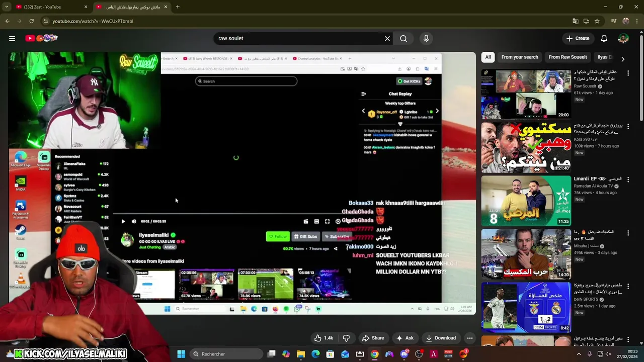Toggle microphone icon in system tray

(x=590, y=354)
